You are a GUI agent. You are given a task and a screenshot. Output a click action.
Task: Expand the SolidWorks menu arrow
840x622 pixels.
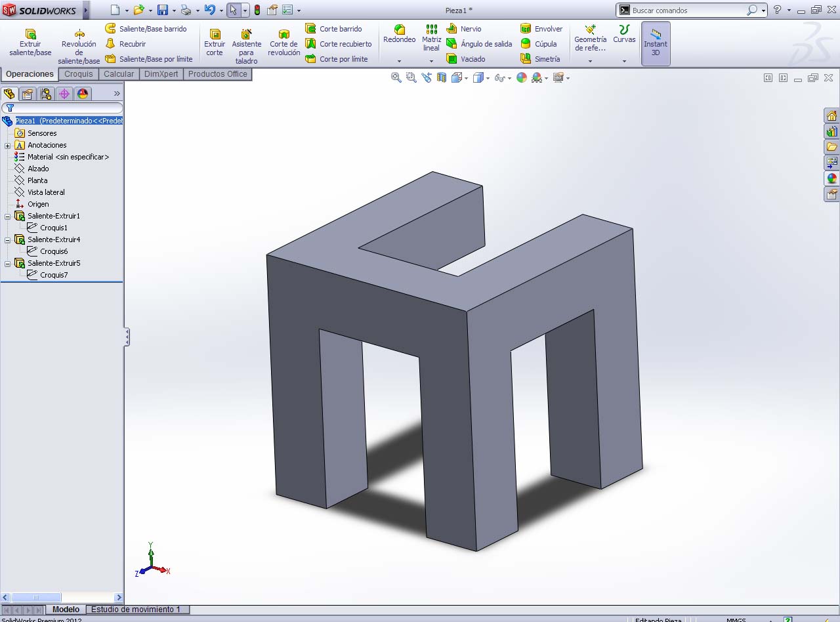pyautogui.click(x=86, y=10)
